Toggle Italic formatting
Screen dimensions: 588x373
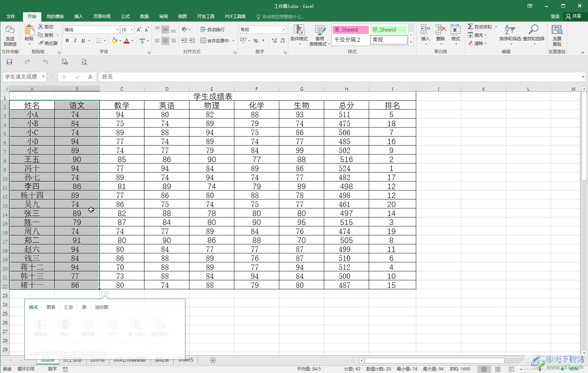click(75, 41)
